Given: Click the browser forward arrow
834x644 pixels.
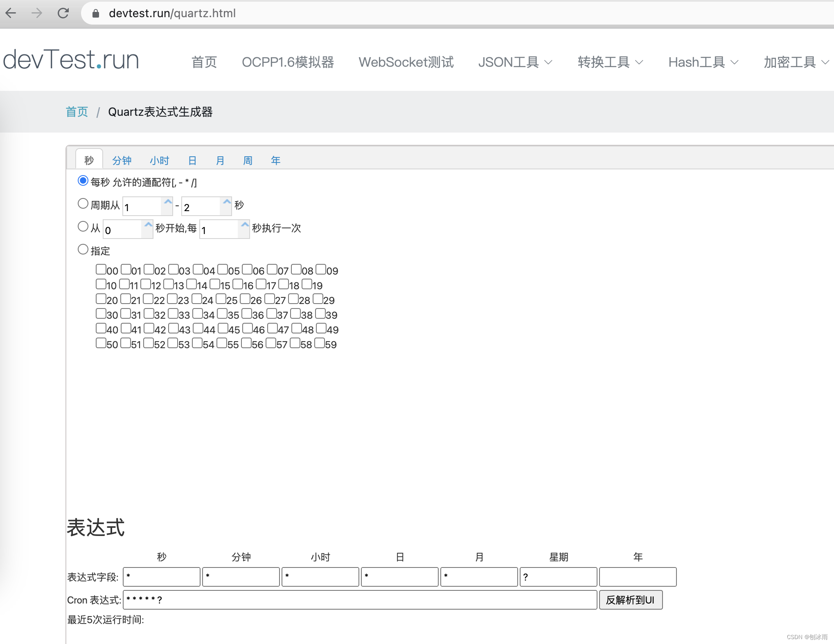Looking at the screenshot, I should (37, 13).
